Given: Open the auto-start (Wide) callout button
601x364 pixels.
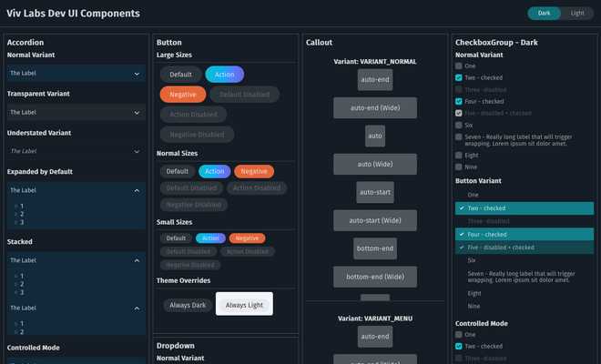Looking at the screenshot, I should 375,221.
